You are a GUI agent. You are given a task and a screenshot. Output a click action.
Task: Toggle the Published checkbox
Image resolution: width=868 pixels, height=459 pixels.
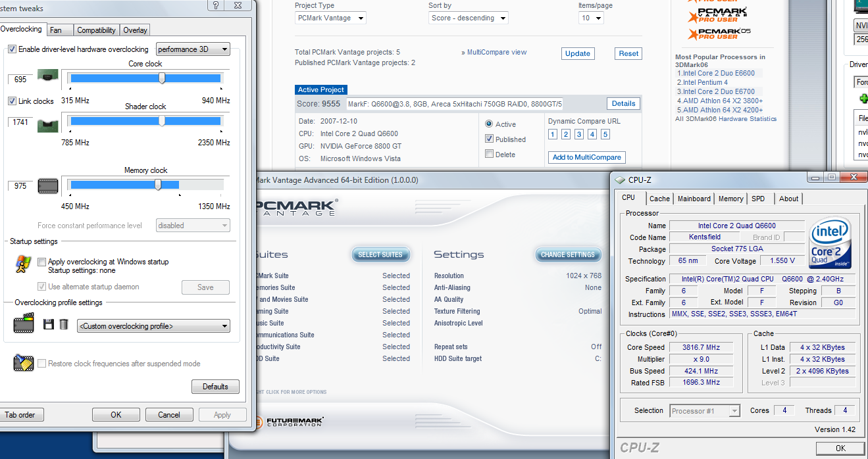489,139
